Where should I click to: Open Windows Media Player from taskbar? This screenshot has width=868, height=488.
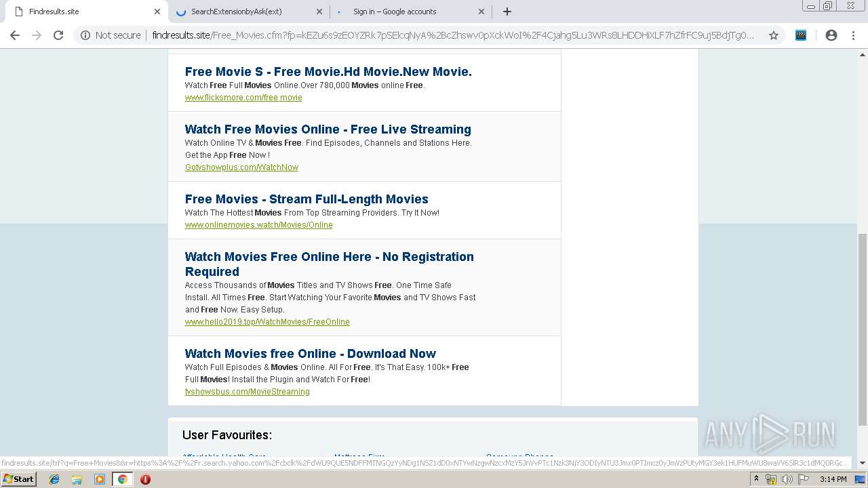point(100,479)
